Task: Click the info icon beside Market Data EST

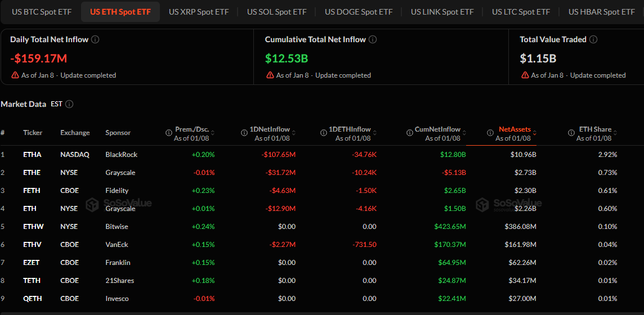Action: point(69,104)
